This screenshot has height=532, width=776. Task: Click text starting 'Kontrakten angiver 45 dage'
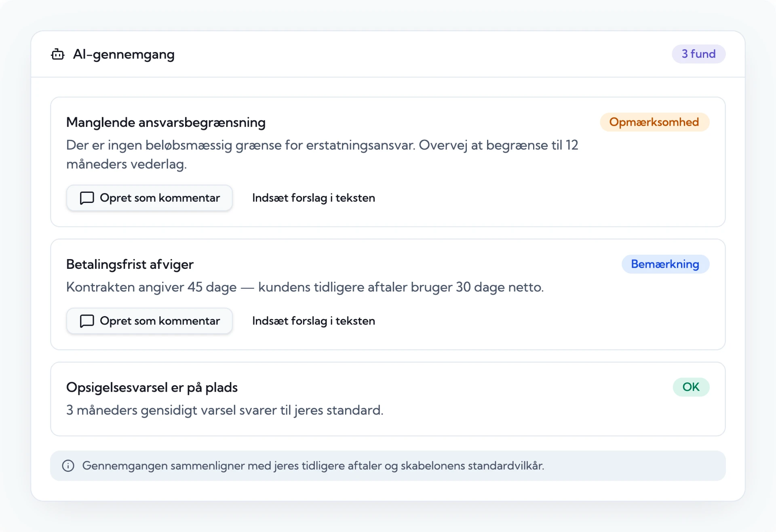(305, 287)
